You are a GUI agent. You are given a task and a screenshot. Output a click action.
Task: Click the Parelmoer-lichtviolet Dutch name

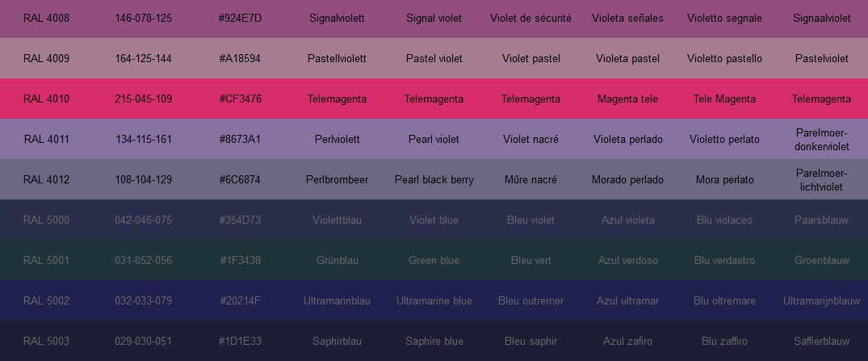coord(821,179)
